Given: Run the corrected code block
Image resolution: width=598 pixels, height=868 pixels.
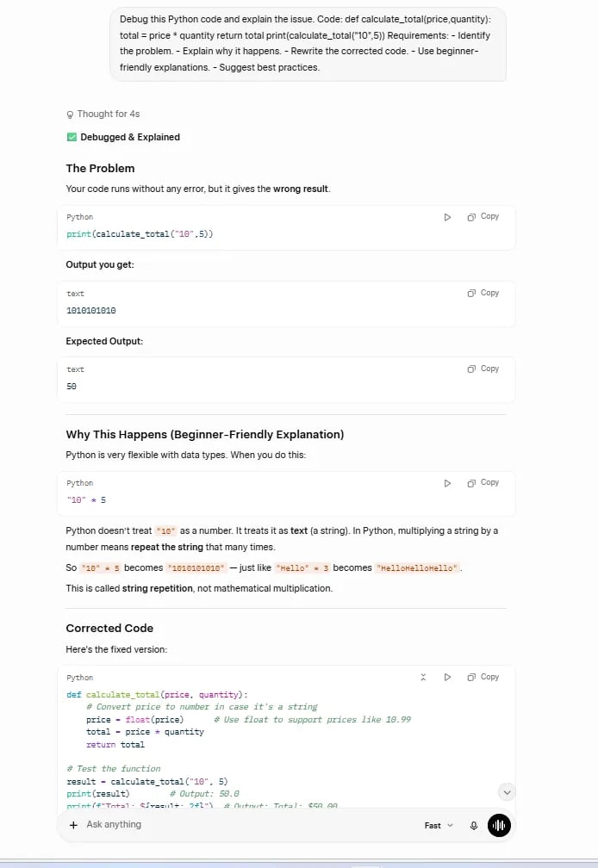Looking at the screenshot, I should click(447, 677).
